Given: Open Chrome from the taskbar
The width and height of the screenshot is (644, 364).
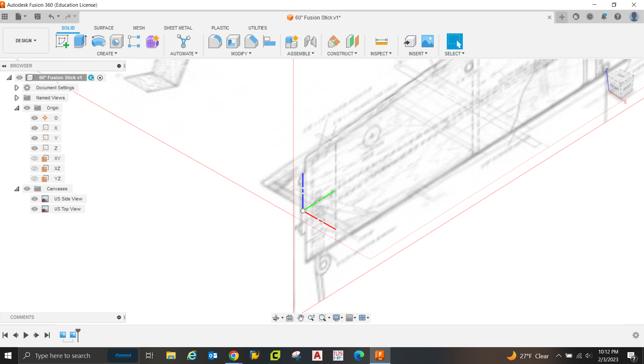Looking at the screenshot, I should tap(234, 355).
